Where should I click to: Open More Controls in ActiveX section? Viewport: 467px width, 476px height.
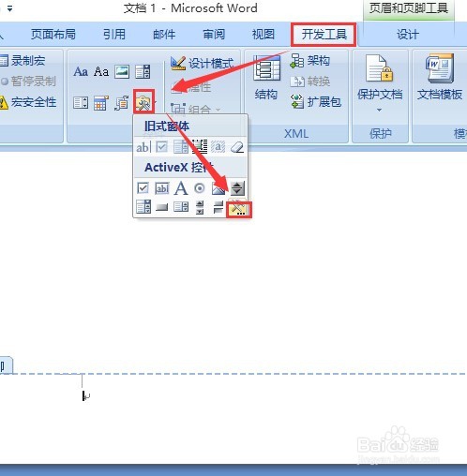239,209
